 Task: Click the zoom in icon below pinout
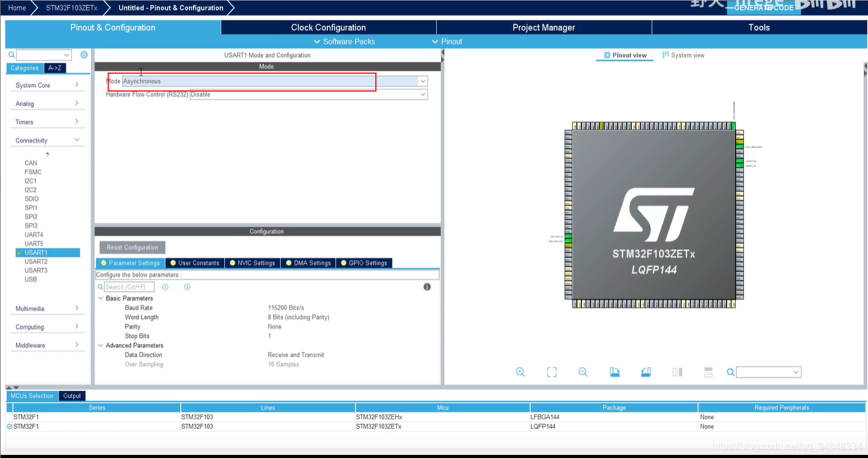pos(520,372)
